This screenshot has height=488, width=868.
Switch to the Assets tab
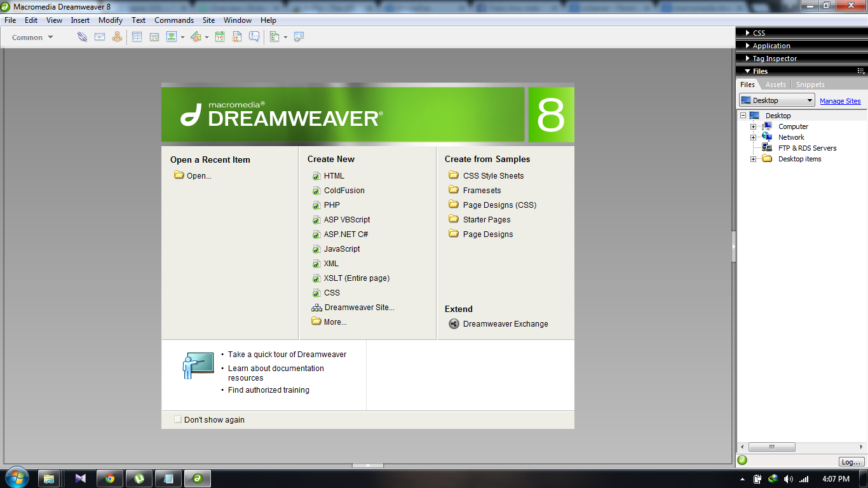(x=775, y=85)
